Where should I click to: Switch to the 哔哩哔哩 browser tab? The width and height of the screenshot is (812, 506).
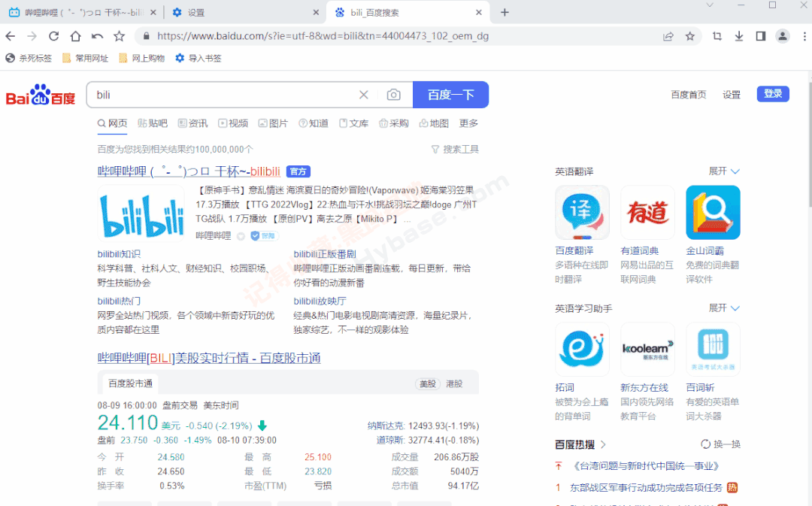(81, 13)
